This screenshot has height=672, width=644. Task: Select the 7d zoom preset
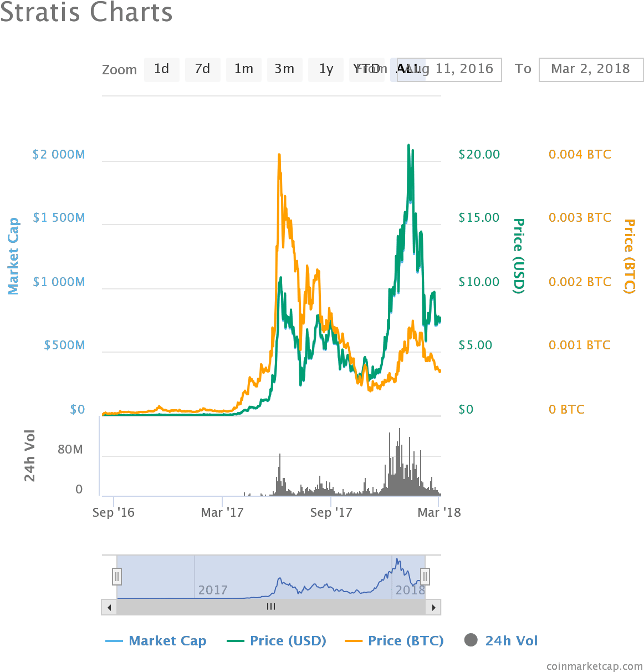(x=202, y=69)
